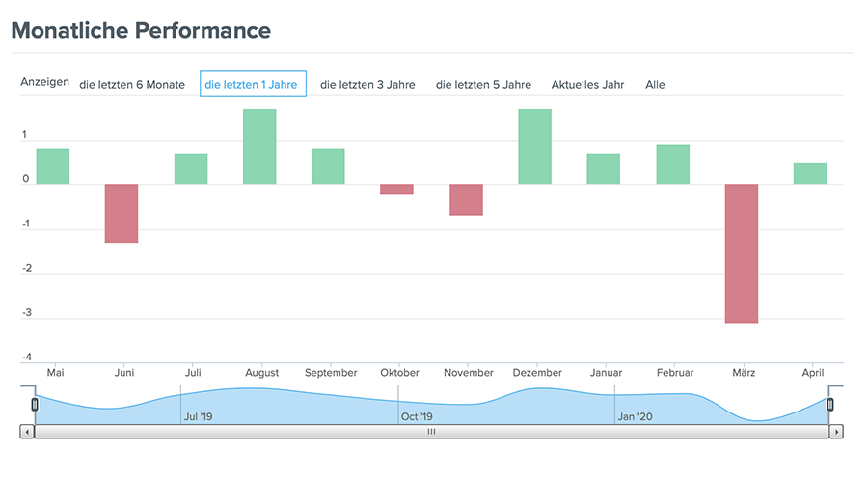Click the green Juli bar
This screenshot has height=478, width=868.
pos(191,170)
